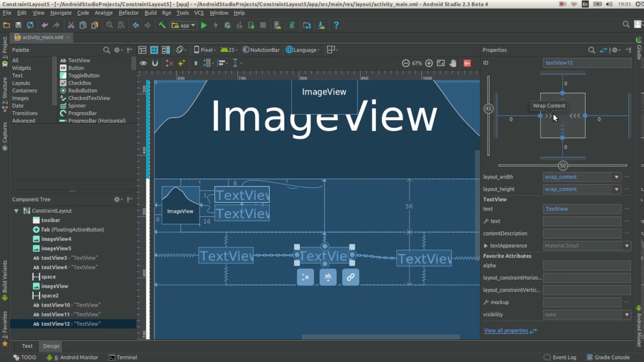
Task: Select the activity_main.xml editor tab
Action: 42,37
